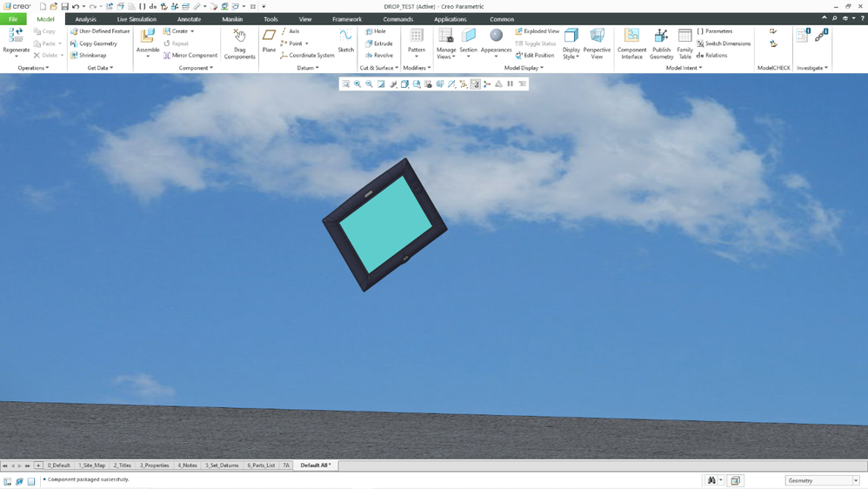
Task: Click the Mirror Component button
Action: coord(190,56)
